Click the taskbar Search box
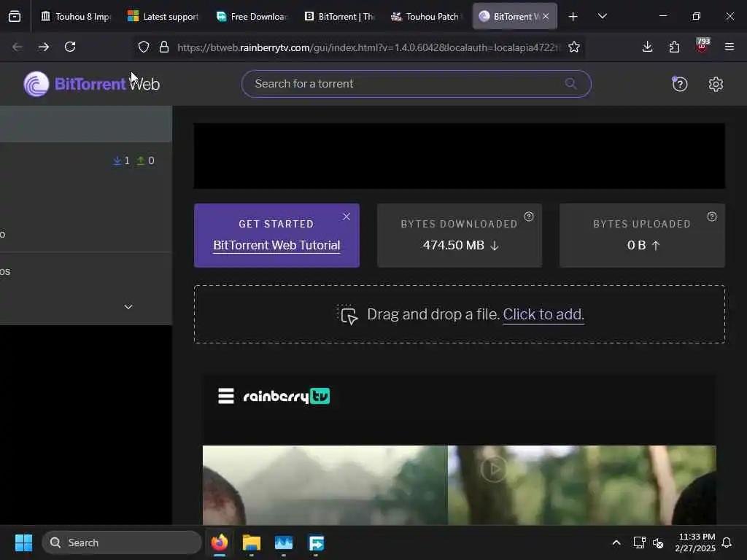This screenshot has height=560, width=747. 122,542
